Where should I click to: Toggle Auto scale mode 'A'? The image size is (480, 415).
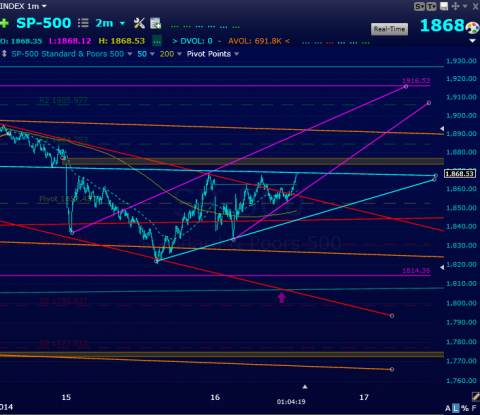point(448,408)
